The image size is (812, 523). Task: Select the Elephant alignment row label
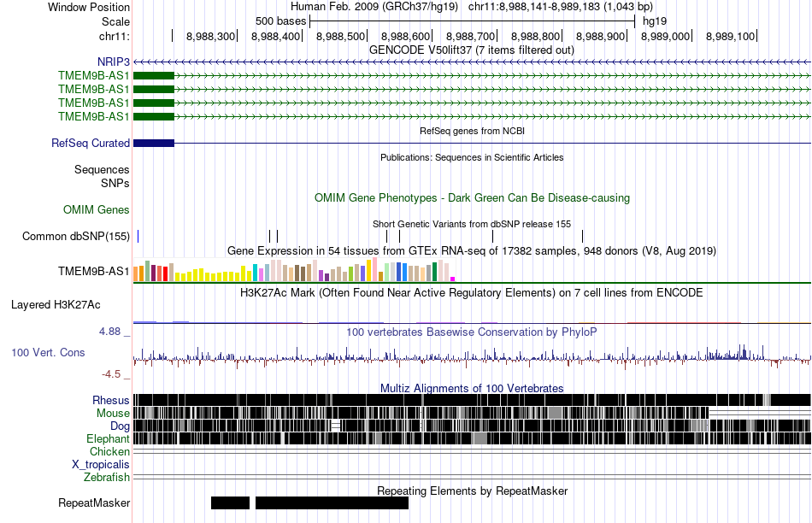click(x=108, y=439)
